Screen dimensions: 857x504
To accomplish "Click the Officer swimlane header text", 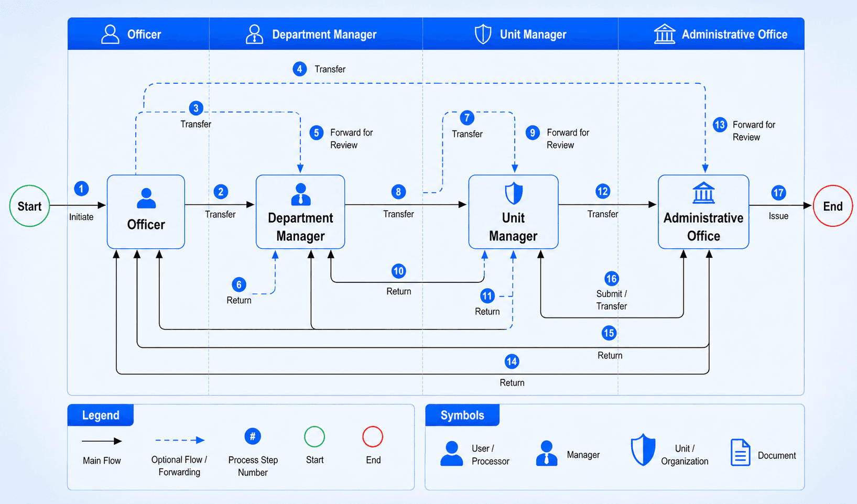I will click(x=144, y=35).
